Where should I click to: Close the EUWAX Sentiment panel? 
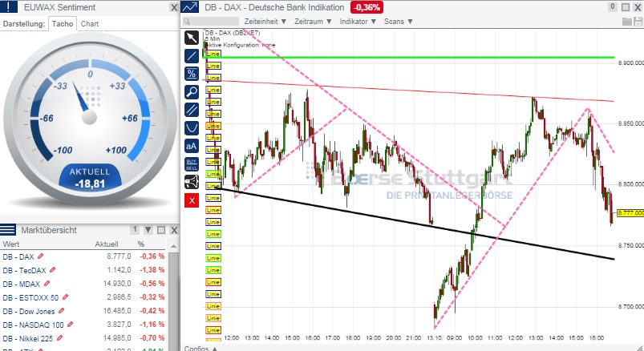pyautogui.click(x=174, y=7)
